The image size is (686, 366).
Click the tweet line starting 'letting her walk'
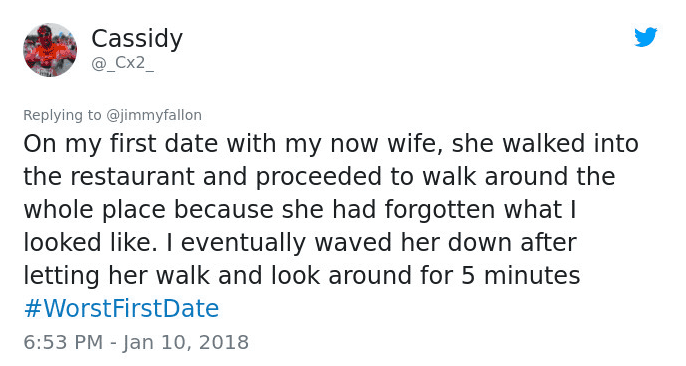(x=302, y=276)
